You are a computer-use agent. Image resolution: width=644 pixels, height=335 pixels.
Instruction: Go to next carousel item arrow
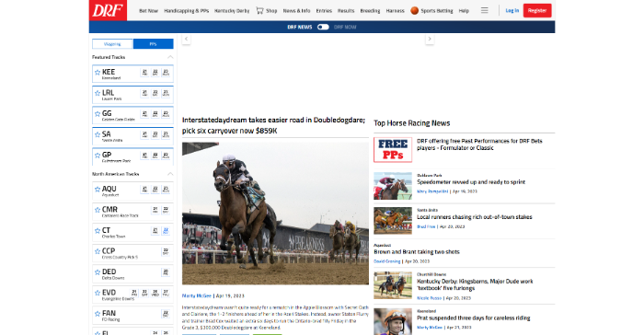click(x=430, y=39)
